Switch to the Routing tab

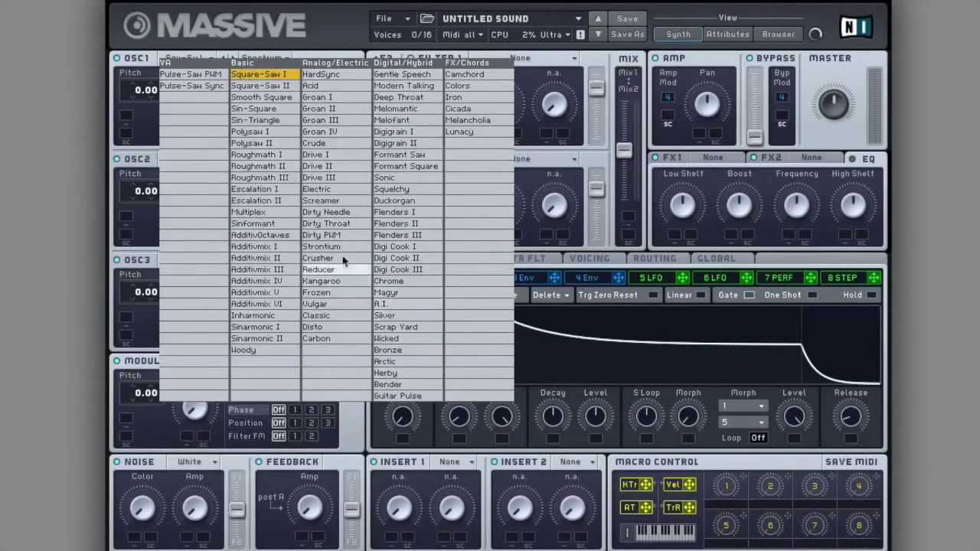tap(655, 259)
